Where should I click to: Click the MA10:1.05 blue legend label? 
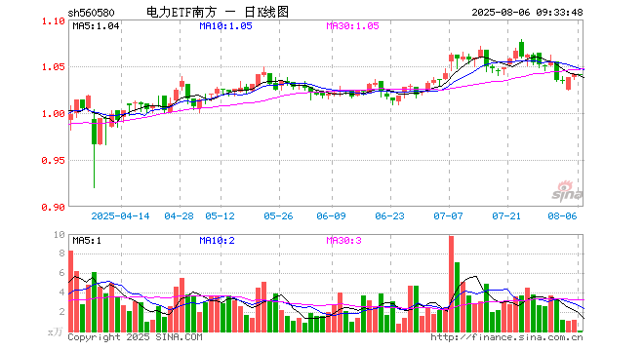pos(225,26)
